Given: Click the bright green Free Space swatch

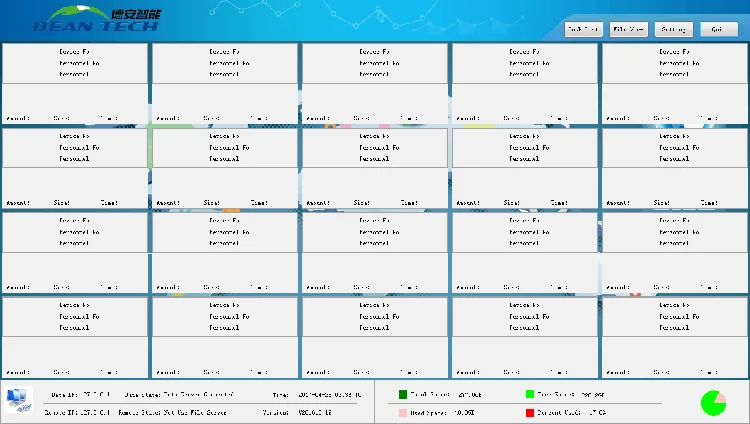Looking at the screenshot, I should [529, 394].
